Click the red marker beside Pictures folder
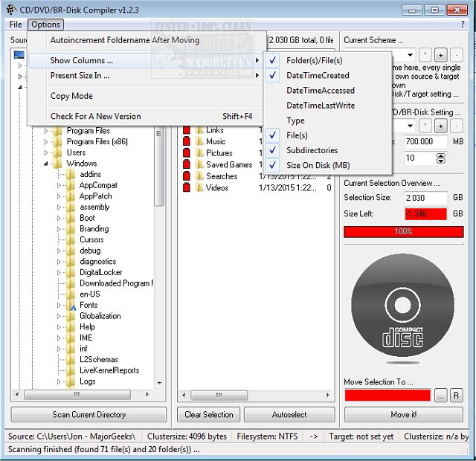 (x=187, y=153)
